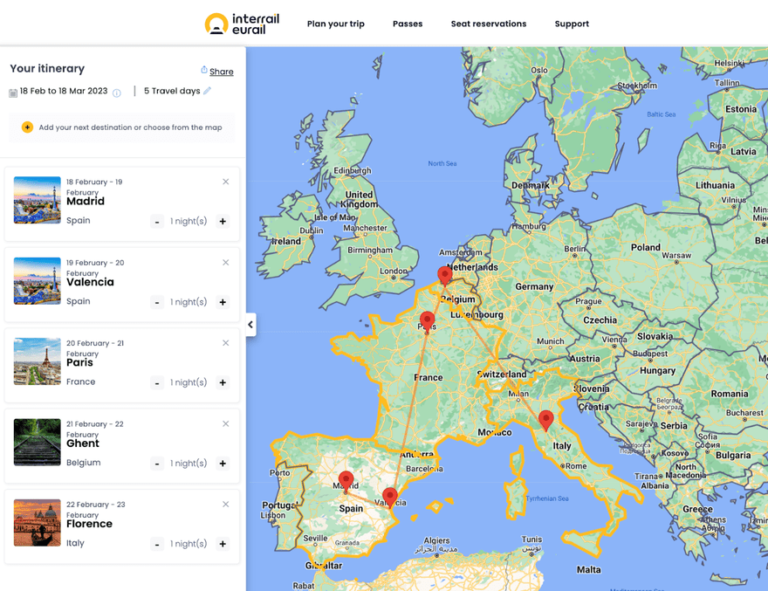
Task: Click the map pin on Madrid
Action: (x=346, y=481)
